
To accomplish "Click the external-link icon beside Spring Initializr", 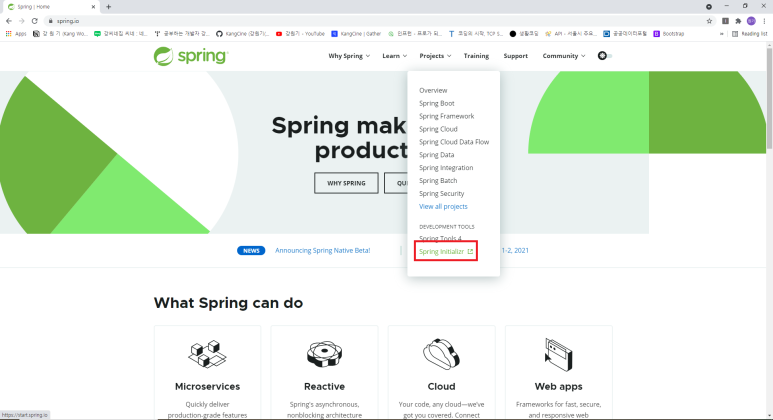I will [x=470, y=251].
